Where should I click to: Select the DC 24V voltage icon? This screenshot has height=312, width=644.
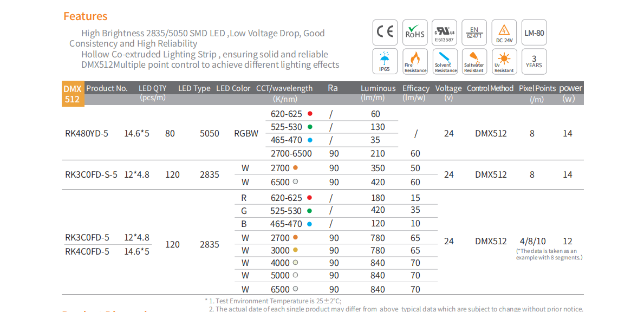(x=504, y=32)
